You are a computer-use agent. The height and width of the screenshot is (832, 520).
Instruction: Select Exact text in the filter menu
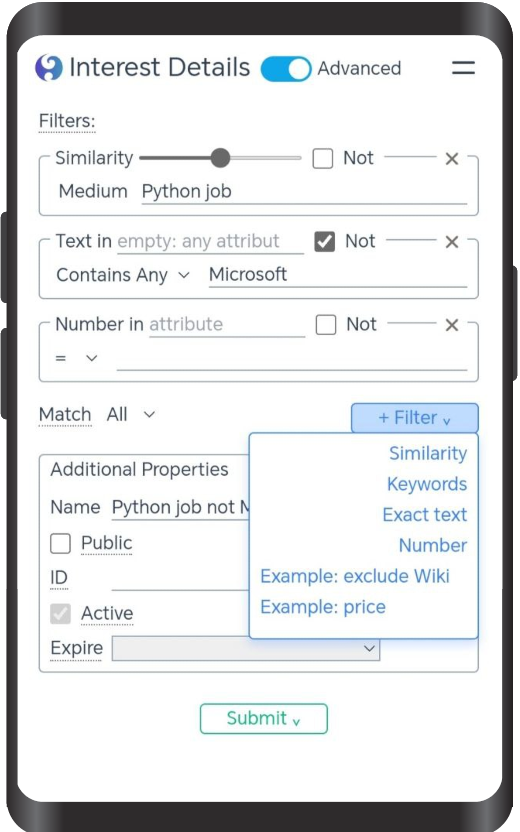click(425, 515)
